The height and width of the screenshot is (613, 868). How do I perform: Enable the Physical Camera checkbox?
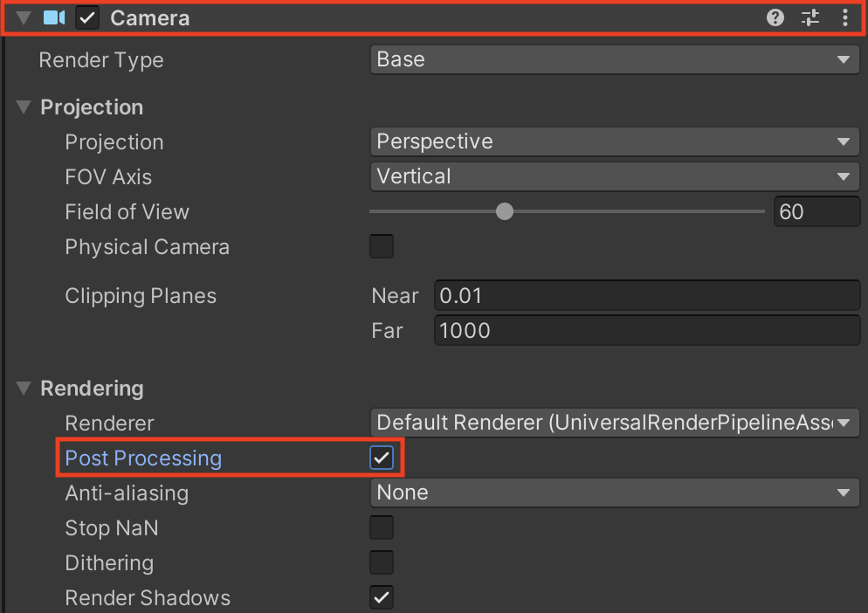coord(382,246)
